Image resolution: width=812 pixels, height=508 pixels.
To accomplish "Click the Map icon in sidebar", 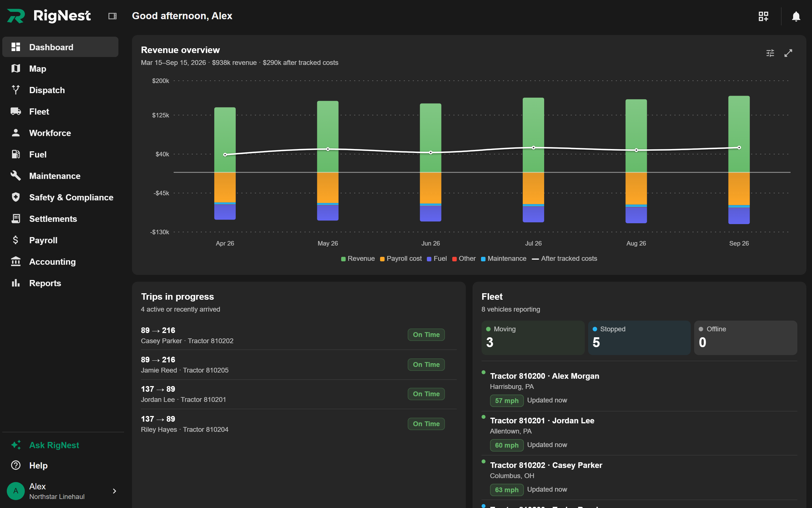I will click(16, 69).
